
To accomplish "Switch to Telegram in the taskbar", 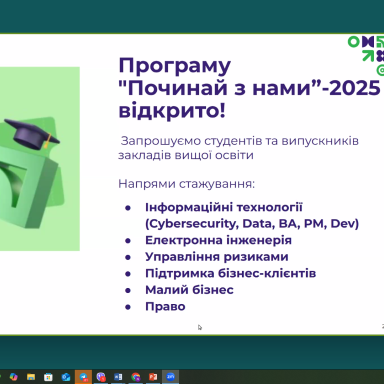I will 83,377.
